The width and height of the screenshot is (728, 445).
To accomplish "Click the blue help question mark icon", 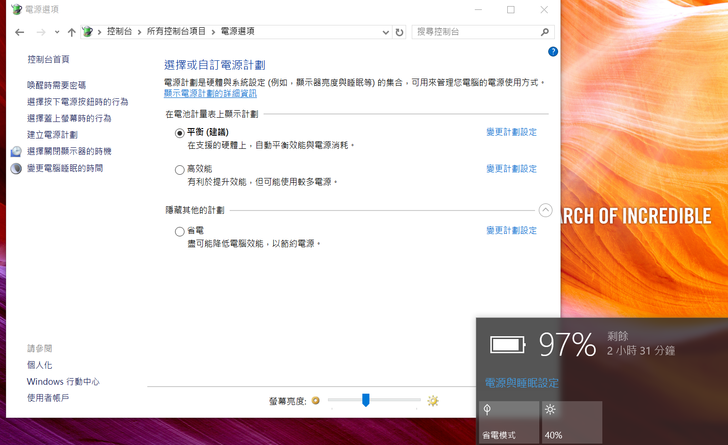I will (x=552, y=51).
